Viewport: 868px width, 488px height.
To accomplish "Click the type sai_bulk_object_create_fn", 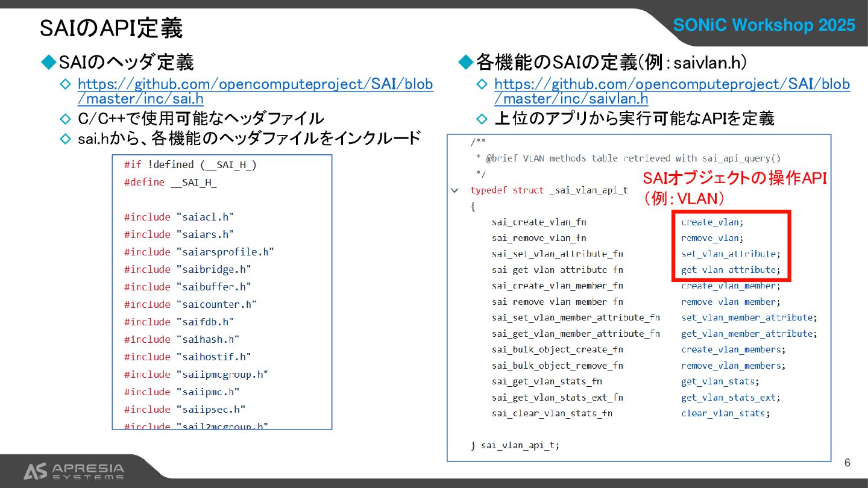I will click(x=558, y=349).
